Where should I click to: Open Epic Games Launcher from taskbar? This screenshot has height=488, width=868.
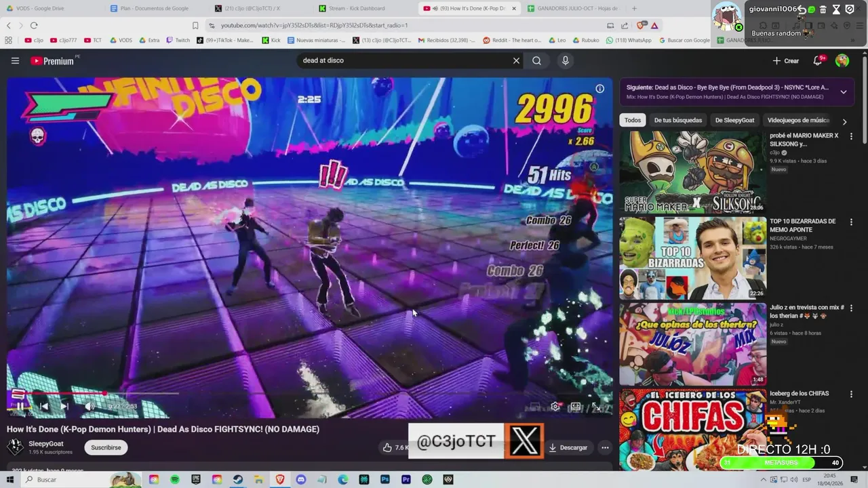click(x=196, y=479)
